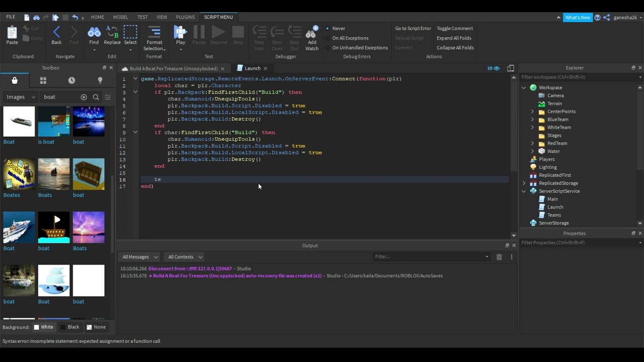The height and width of the screenshot is (362, 644).
Task: Switch to the VIEW ribbon tab
Action: click(x=162, y=17)
